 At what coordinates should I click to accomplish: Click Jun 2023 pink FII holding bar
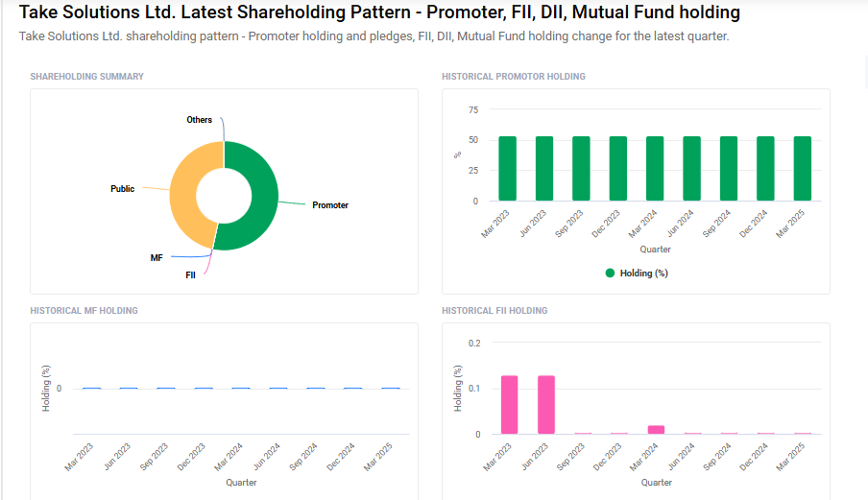tap(546, 405)
